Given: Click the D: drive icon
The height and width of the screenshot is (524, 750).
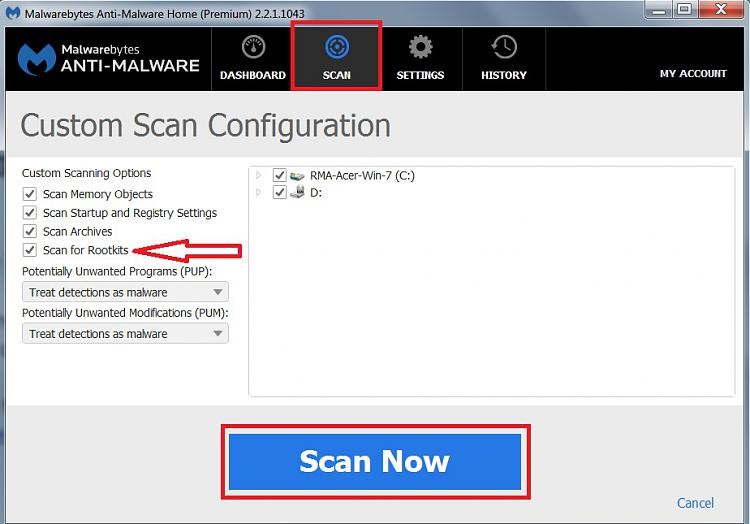Looking at the screenshot, I should click(297, 192).
